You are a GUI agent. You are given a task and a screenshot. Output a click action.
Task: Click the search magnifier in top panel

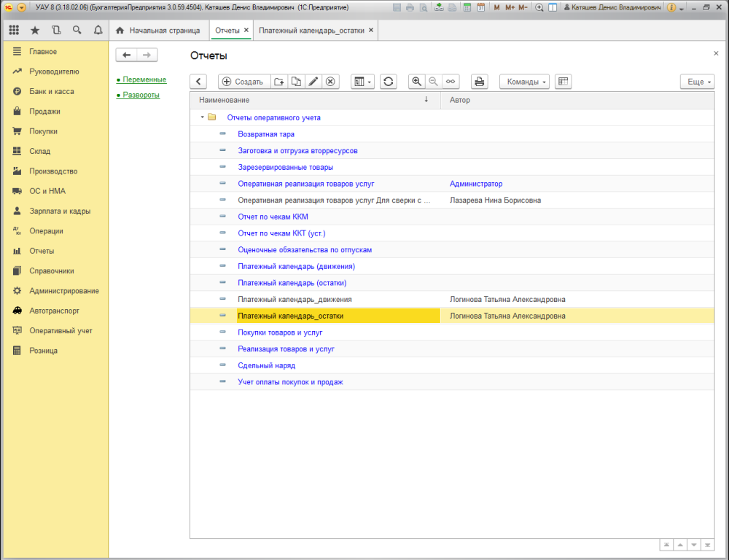pos(77,30)
